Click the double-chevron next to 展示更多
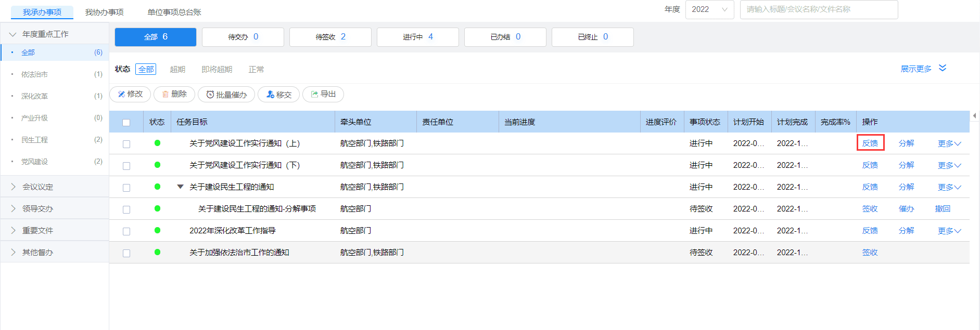Screen dimensions: 980x330 tap(943, 68)
